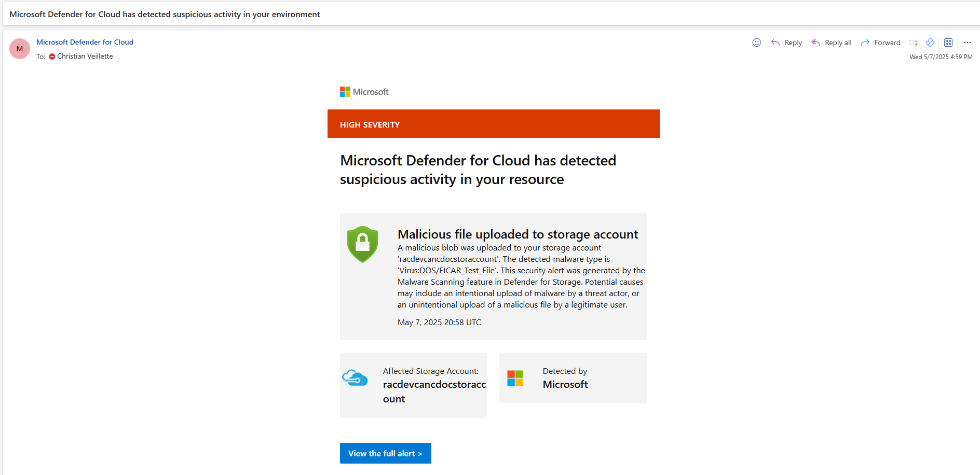Choose Reply all for this message
This screenshot has height=475, width=980.
[x=832, y=43]
